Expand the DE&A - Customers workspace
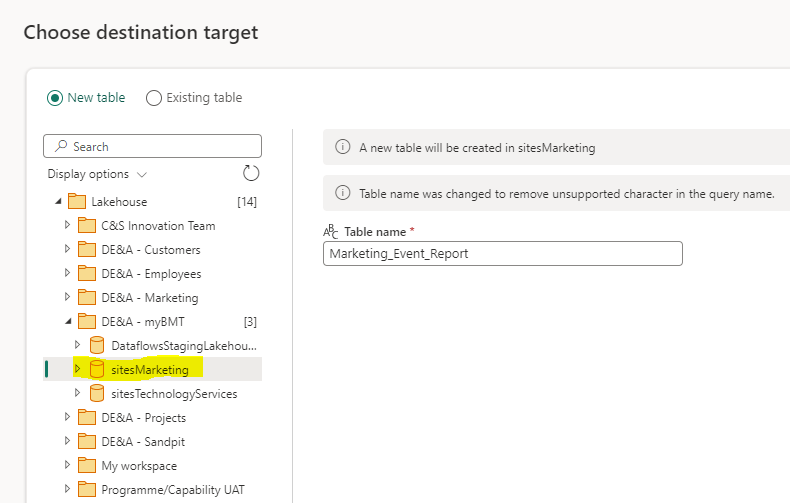 [67, 249]
